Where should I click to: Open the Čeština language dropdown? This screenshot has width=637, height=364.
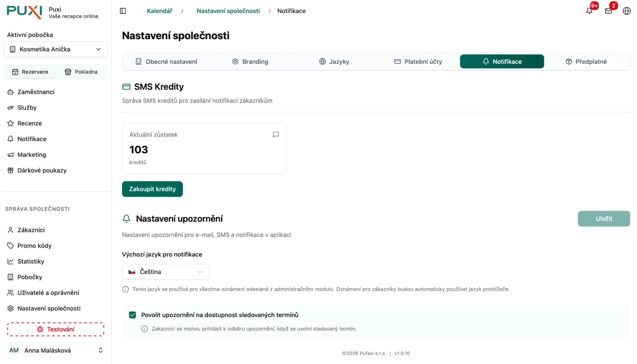tap(165, 272)
